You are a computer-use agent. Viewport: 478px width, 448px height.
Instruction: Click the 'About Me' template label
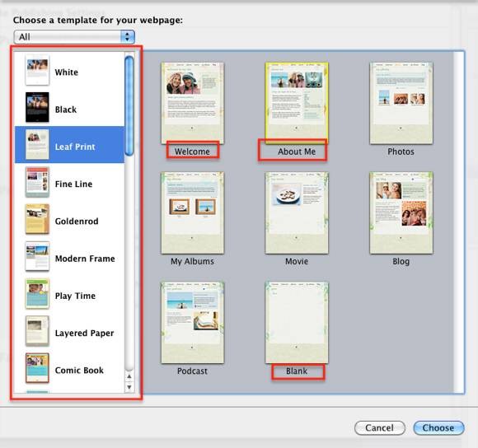(x=297, y=152)
